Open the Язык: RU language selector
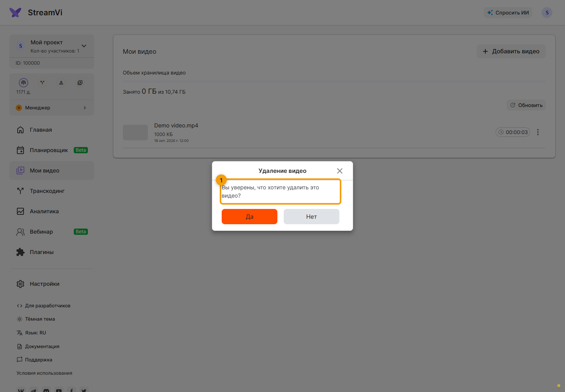Image resolution: width=565 pixels, height=392 pixels. (x=31, y=333)
